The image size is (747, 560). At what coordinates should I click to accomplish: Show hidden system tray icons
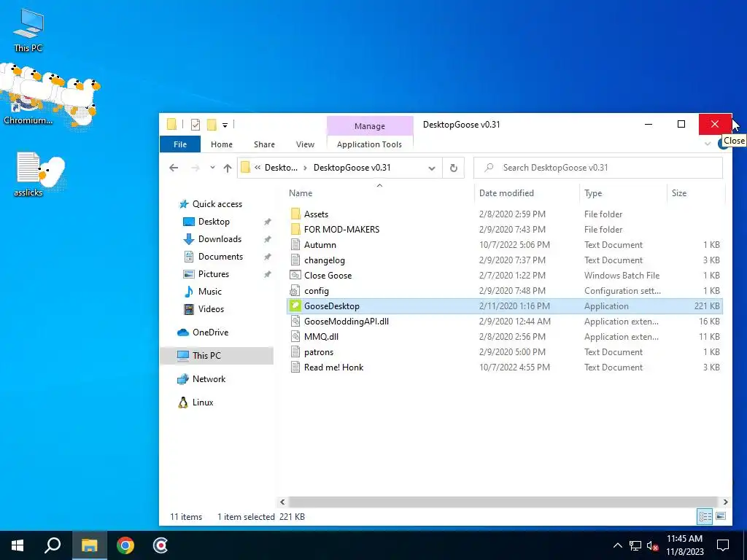pyautogui.click(x=617, y=545)
